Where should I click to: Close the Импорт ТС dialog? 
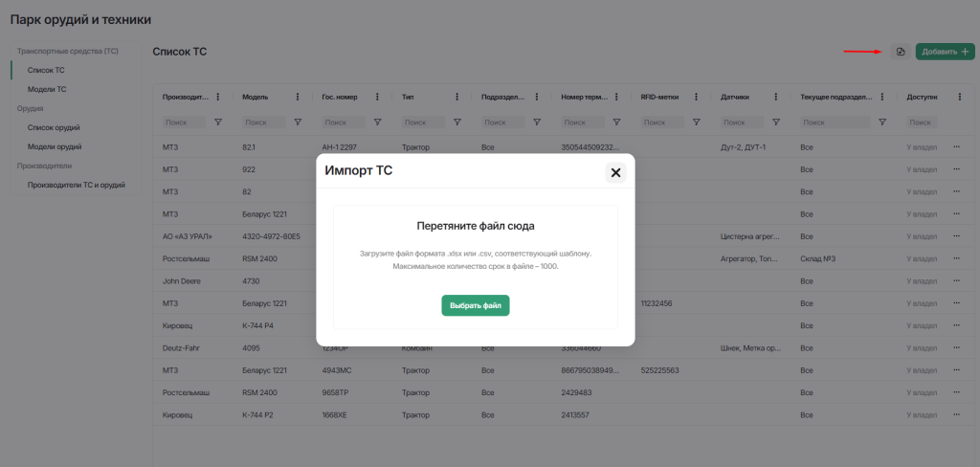point(615,172)
